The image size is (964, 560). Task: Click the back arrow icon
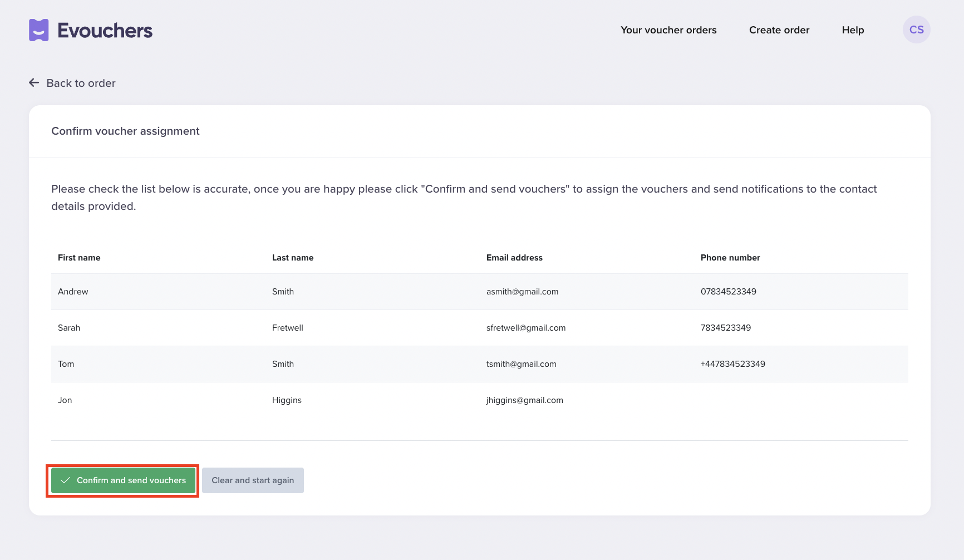[x=34, y=82]
